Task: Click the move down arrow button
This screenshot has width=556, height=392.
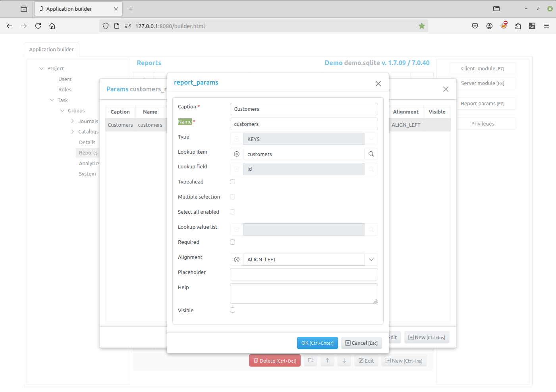Action: pyautogui.click(x=344, y=361)
